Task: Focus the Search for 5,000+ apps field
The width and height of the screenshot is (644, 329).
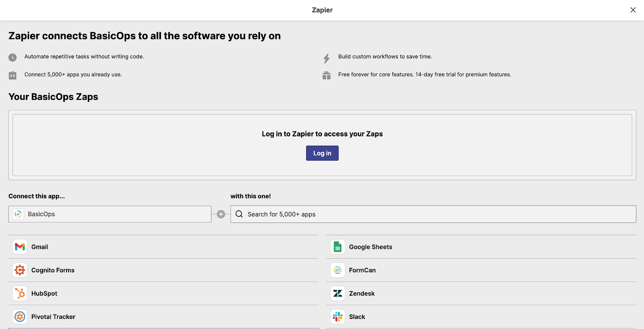Action: [433, 214]
